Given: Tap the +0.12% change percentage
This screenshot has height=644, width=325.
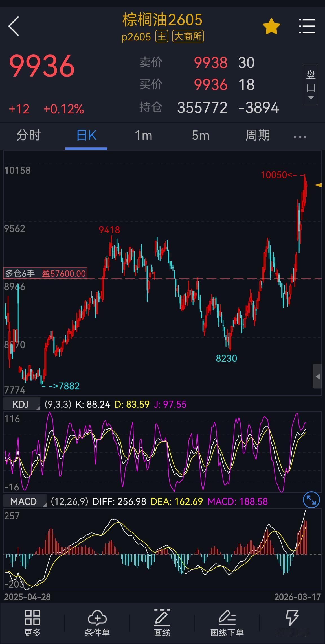Looking at the screenshot, I should click(x=63, y=109).
